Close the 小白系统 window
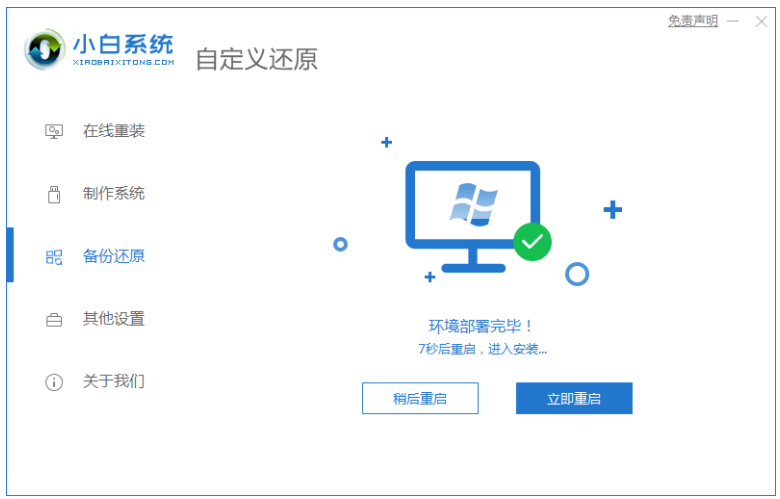780x499 pixels. (x=761, y=21)
